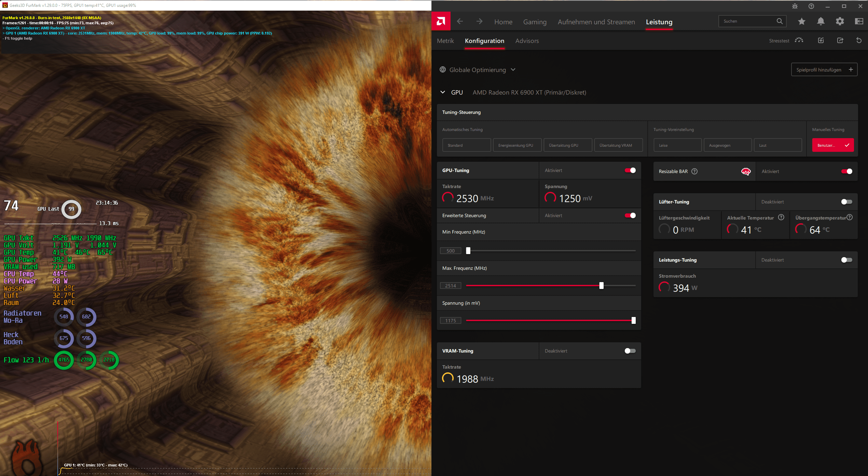Select the Laut preset
868x476 pixels.
[778, 145]
